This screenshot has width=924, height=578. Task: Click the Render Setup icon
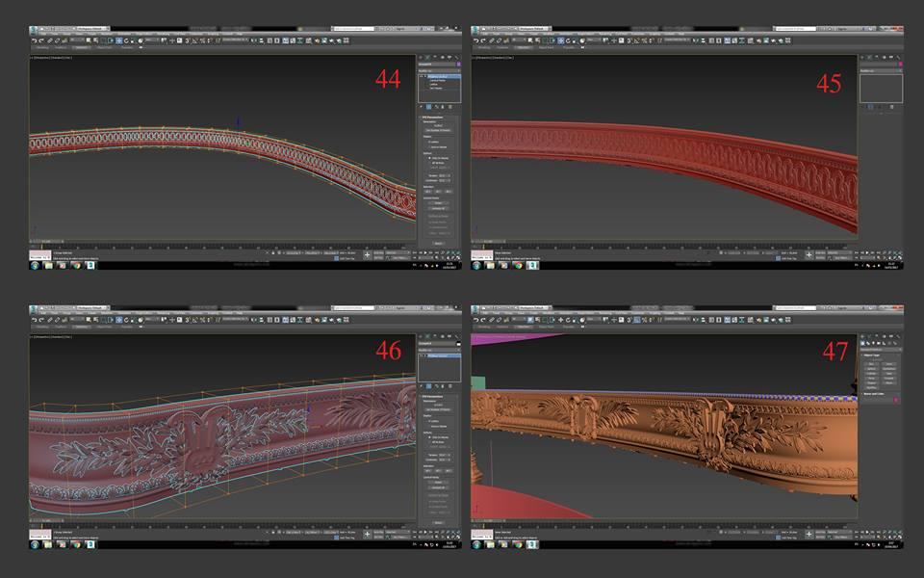299,41
